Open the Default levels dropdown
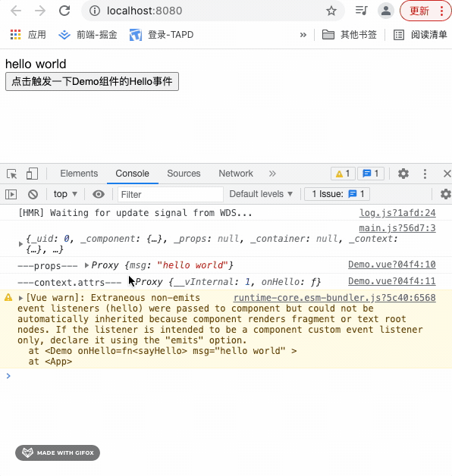This screenshot has height=476, width=452. tap(261, 194)
